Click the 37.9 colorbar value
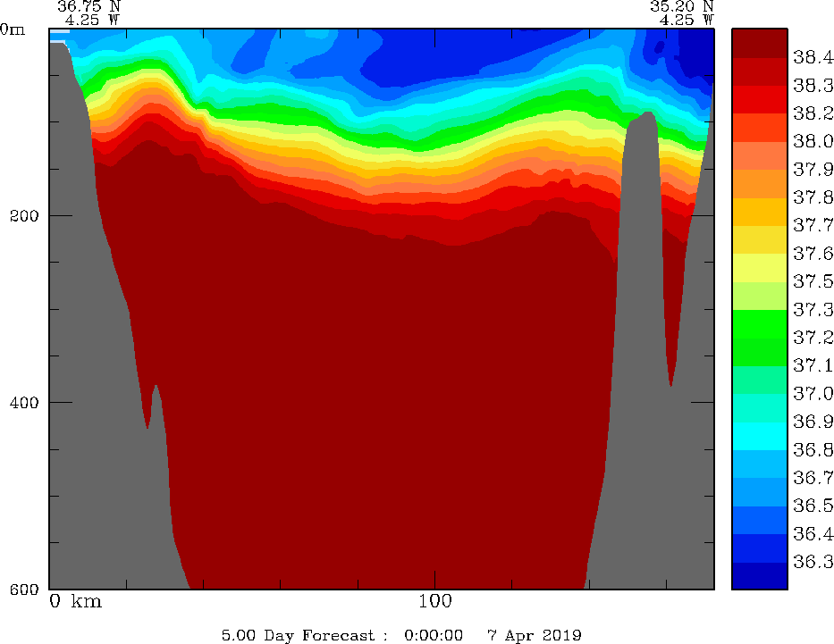This screenshot has width=834, height=644. point(813,170)
